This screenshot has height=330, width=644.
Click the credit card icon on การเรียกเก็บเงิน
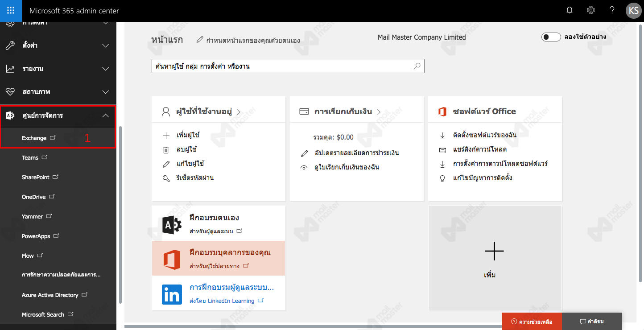[x=304, y=111]
